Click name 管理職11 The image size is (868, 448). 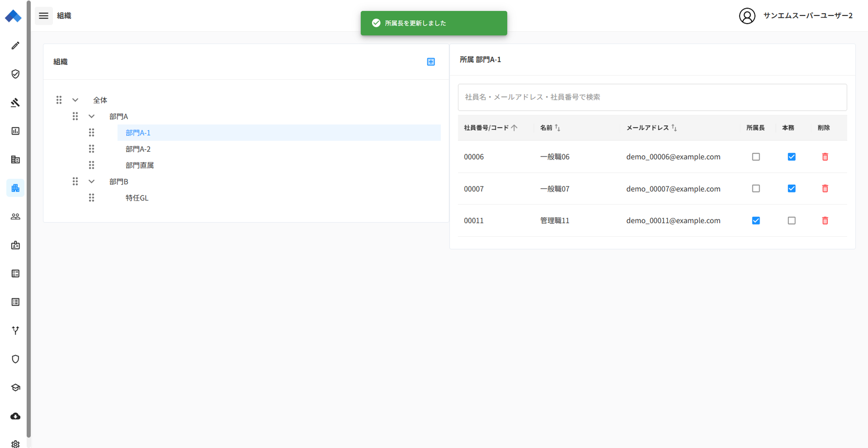554,220
